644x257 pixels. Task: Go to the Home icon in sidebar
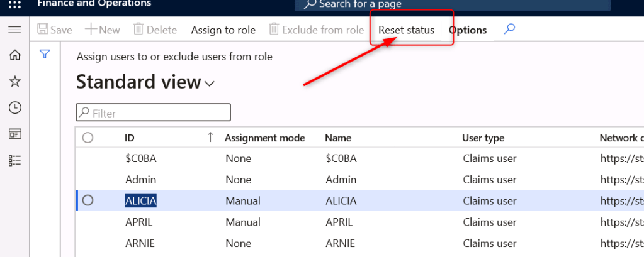pos(14,55)
